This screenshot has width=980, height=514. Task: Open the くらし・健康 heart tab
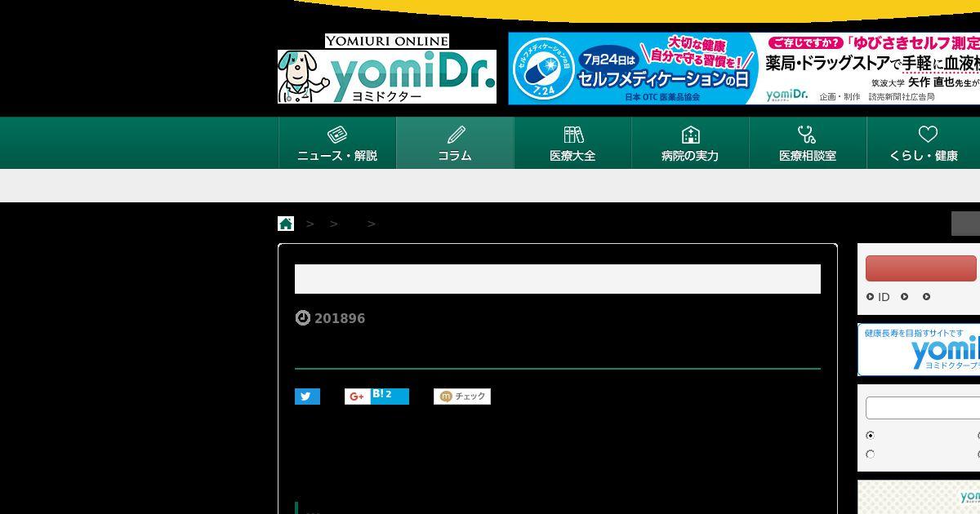click(924, 143)
